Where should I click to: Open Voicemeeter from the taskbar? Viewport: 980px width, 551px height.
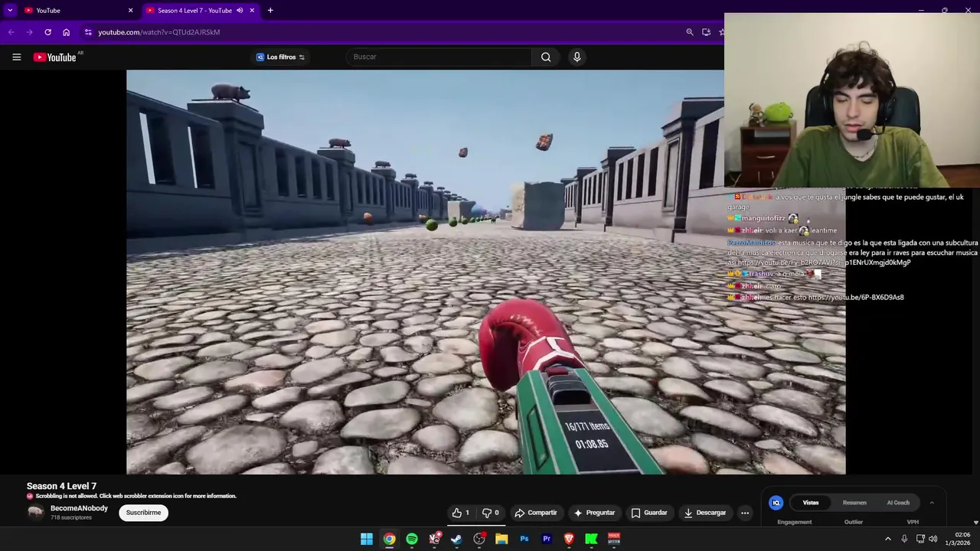pos(614,539)
